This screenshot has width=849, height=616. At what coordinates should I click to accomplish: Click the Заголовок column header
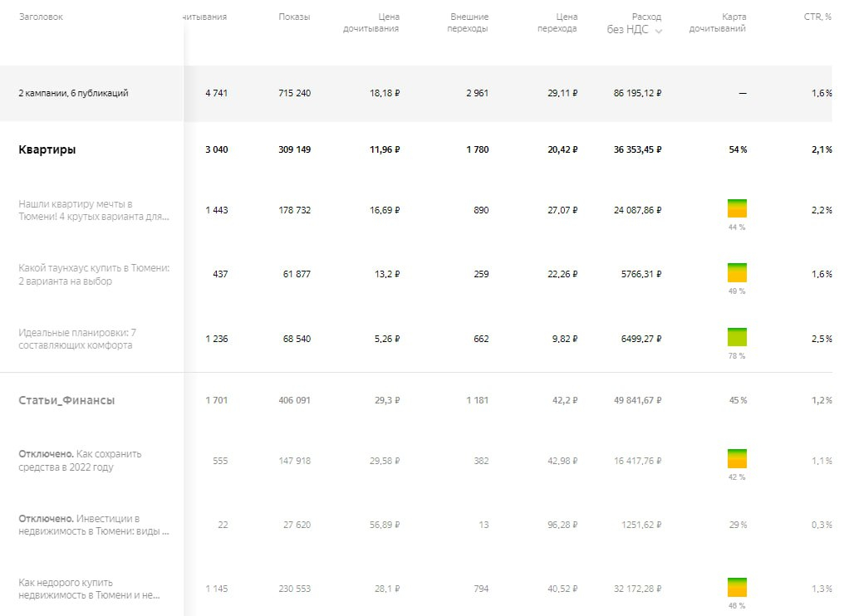41,17
